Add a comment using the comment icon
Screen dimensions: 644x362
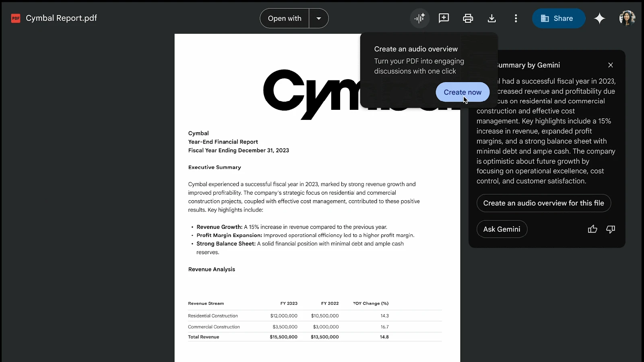click(444, 18)
